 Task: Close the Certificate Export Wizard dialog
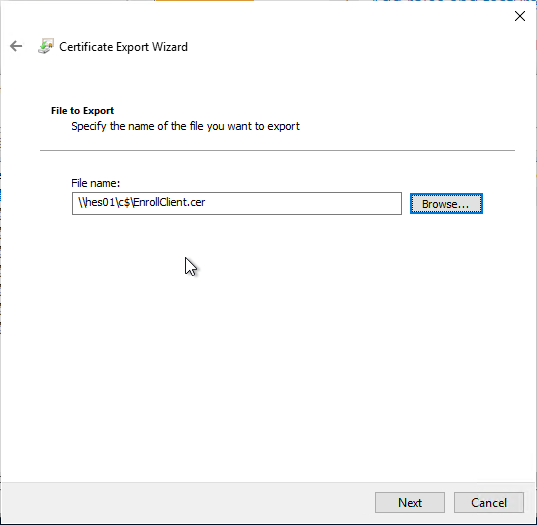(520, 16)
